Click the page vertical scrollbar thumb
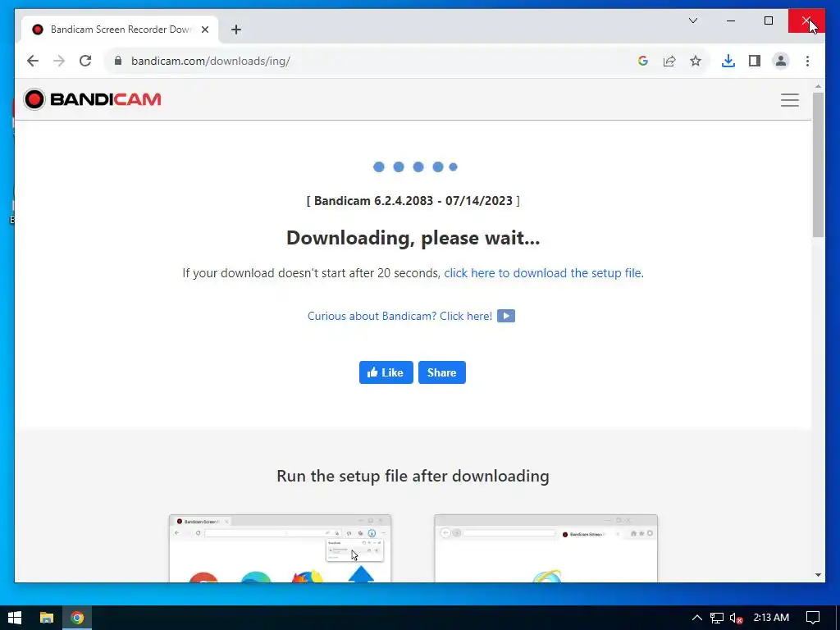This screenshot has width=840, height=630. [x=818, y=164]
